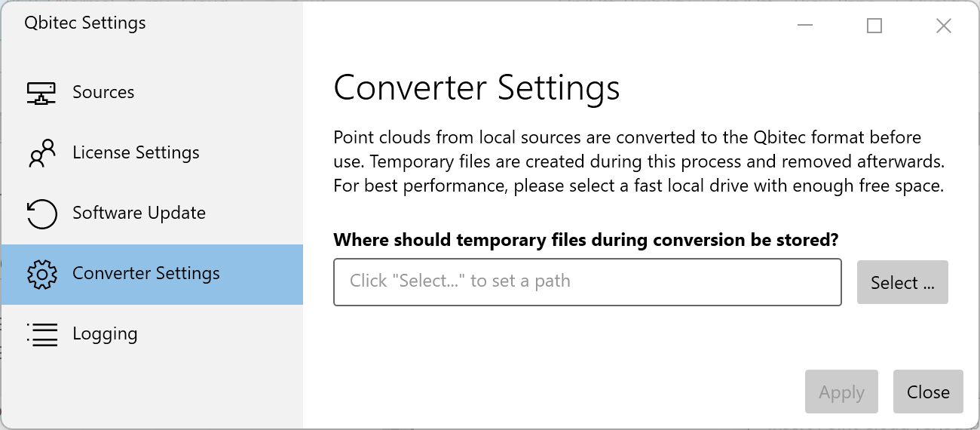Select Converter Settings label in sidebar
The height and width of the screenshot is (430, 980).
[x=146, y=273]
